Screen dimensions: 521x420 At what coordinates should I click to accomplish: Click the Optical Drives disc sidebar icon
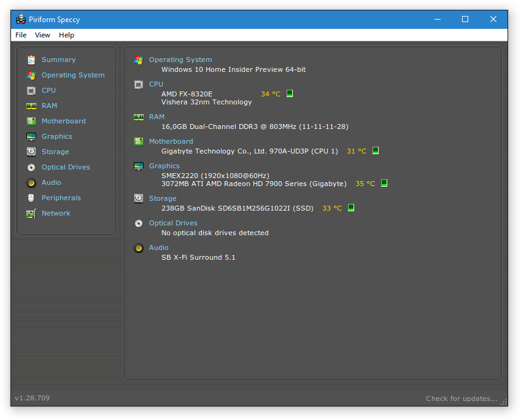coord(31,168)
